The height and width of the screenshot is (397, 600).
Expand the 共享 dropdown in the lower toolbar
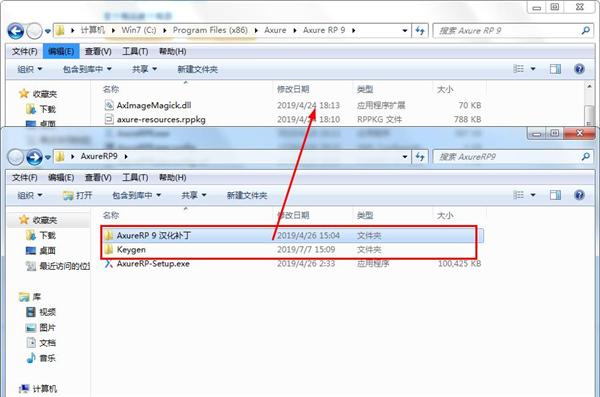[x=194, y=195]
